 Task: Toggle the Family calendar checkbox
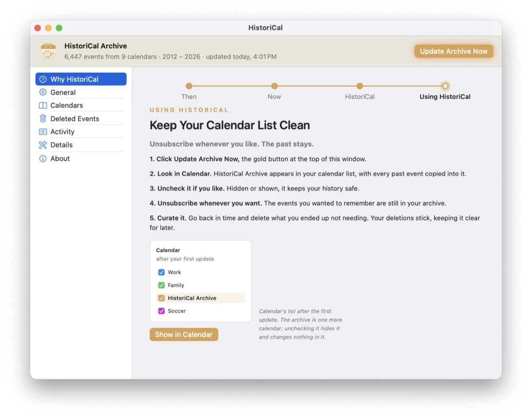coord(161,285)
